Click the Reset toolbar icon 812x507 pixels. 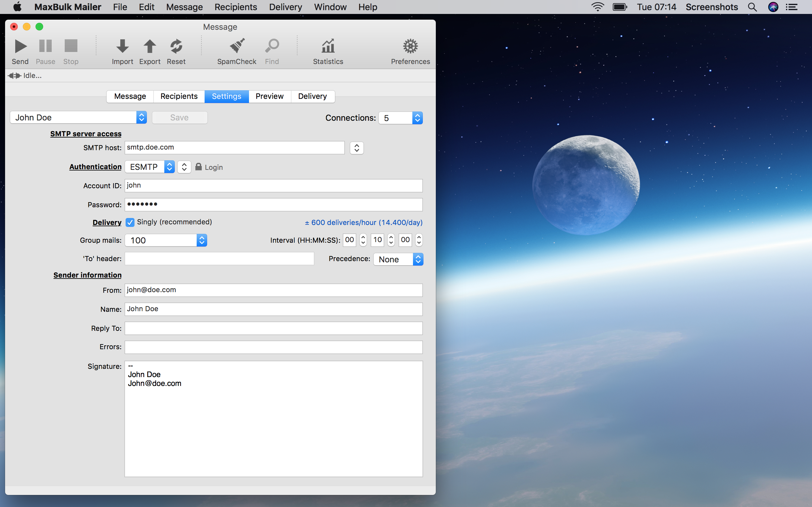[176, 46]
